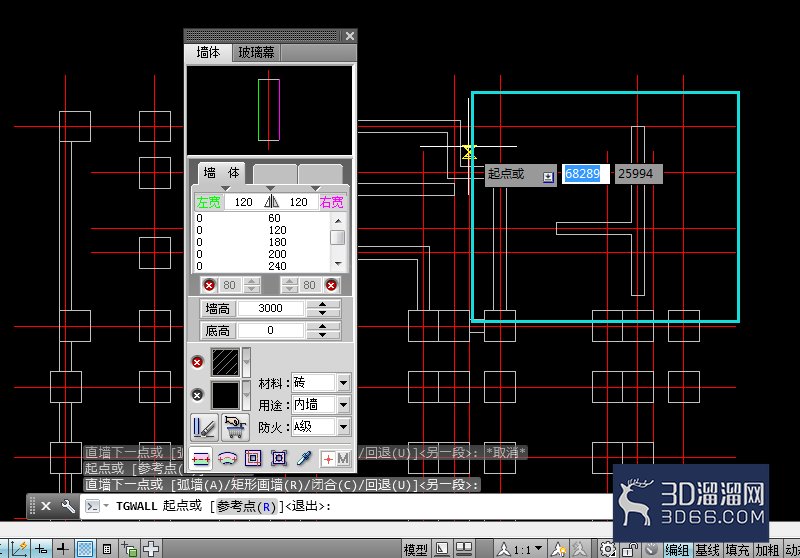The image size is (800, 558).
Task: Open the wall library shopping cart icon
Action: coord(235,427)
